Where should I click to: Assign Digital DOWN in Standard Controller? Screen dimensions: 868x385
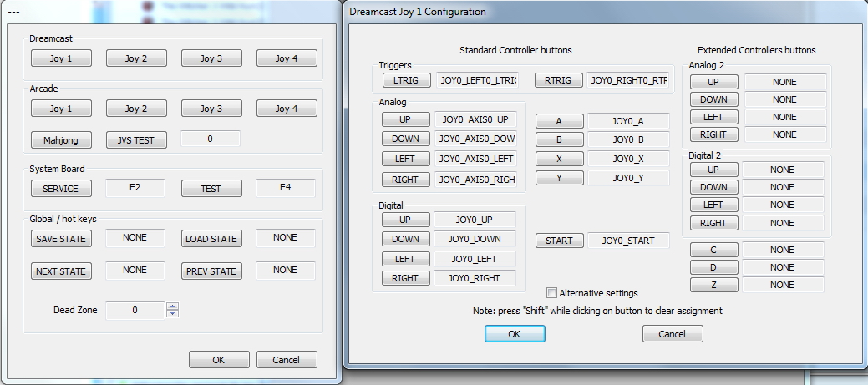click(405, 239)
